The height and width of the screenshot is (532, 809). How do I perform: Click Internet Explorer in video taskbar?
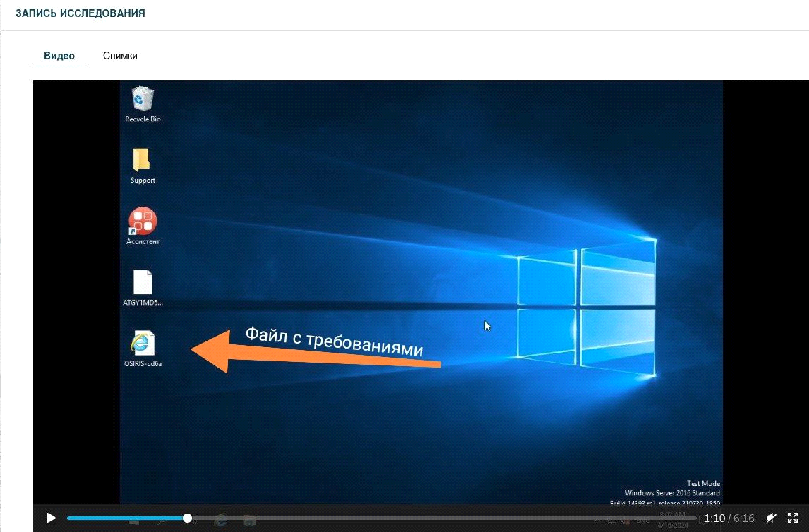coord(220,520)
